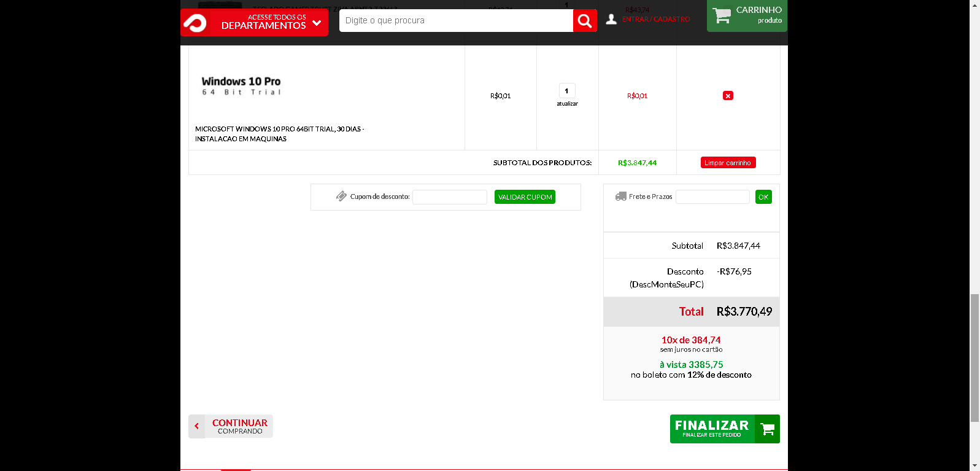This screenshot has width=980, height=471.
Task: Click the shopping cart icon in header
Action: 722,15
